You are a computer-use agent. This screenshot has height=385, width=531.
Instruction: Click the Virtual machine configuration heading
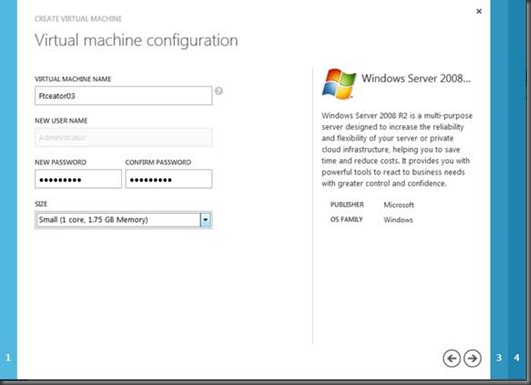pyautogui.click(x=136, y=40)
